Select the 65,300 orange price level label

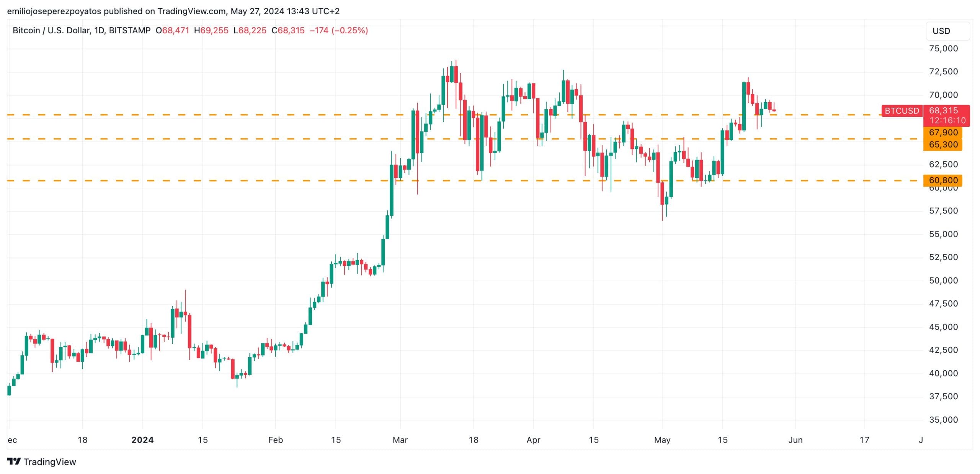(943, 145)
